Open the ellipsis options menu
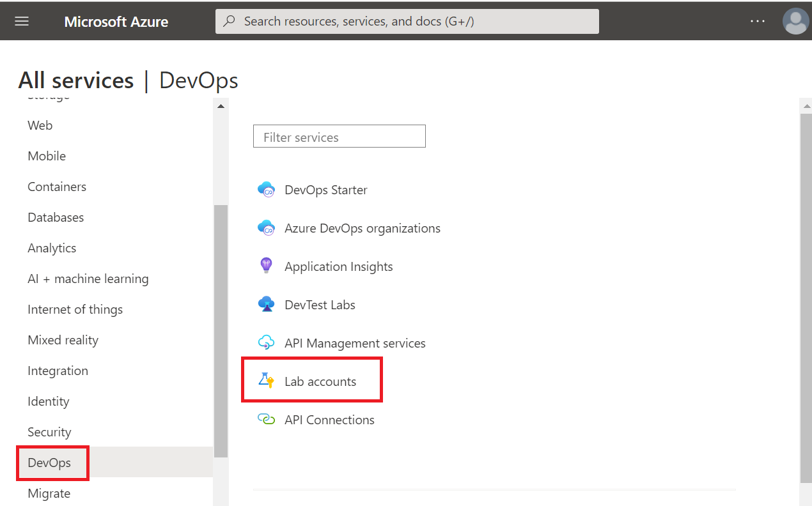812x506 pixels. click(x=757, y=21)
